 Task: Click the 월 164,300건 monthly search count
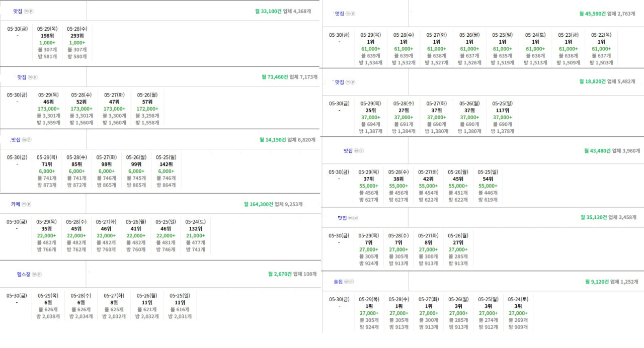pyautogui.click(x=263, y=204)
